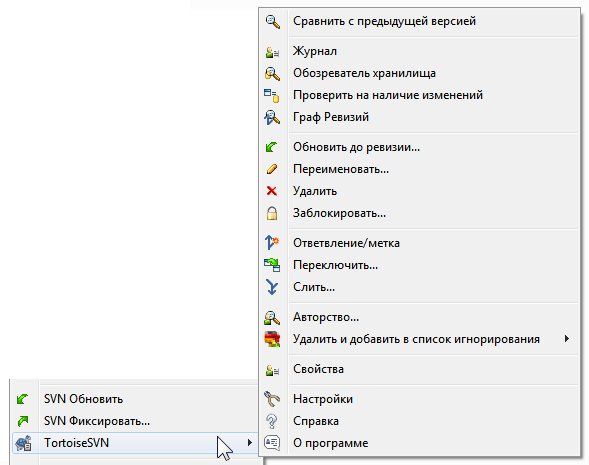Image resolution: width=589 pixels, height=465 pixels.
Task: Choose 'О программе' menu entry
Action: pos(419,443)
